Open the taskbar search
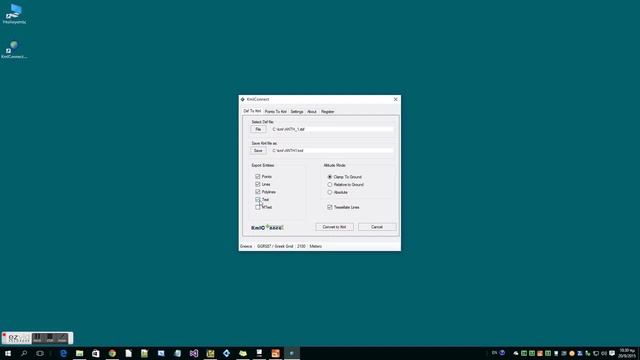This screenshot has height=360, width=640. click(24, 353)
